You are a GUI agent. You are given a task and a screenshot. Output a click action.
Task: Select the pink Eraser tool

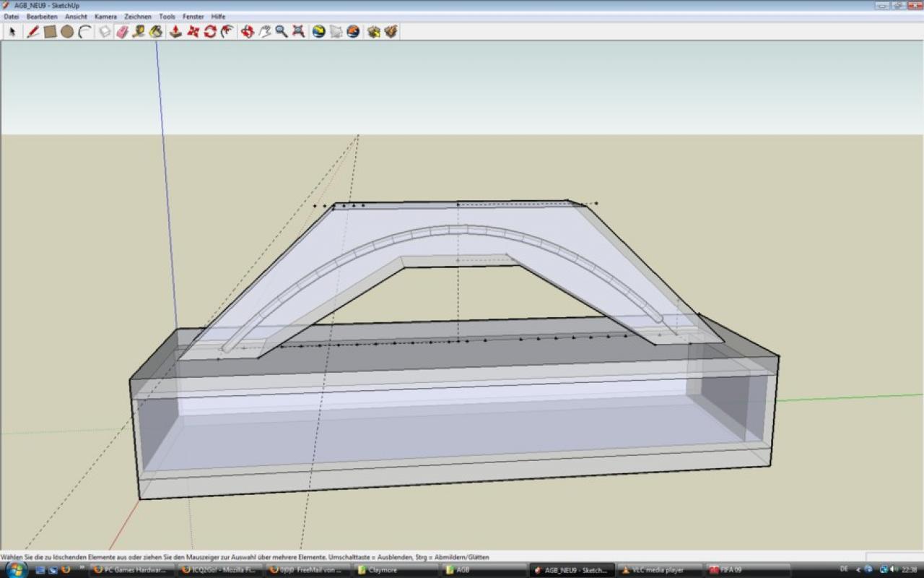122,32
